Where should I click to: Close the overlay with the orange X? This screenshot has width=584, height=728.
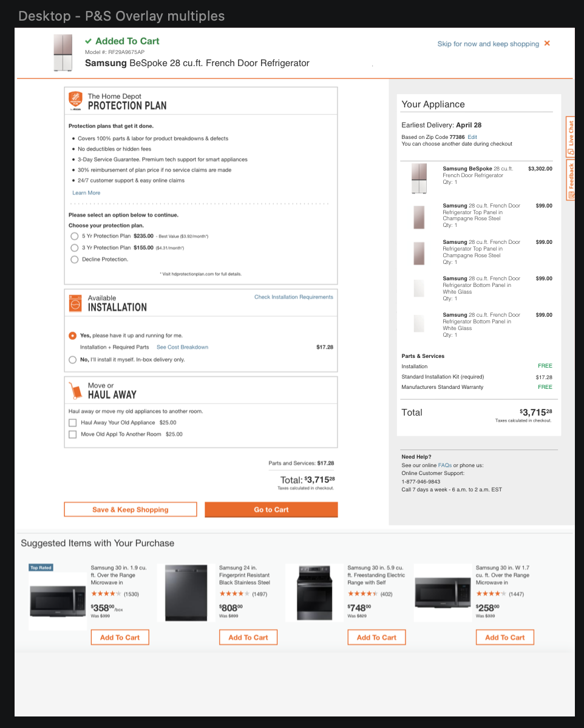547,44
